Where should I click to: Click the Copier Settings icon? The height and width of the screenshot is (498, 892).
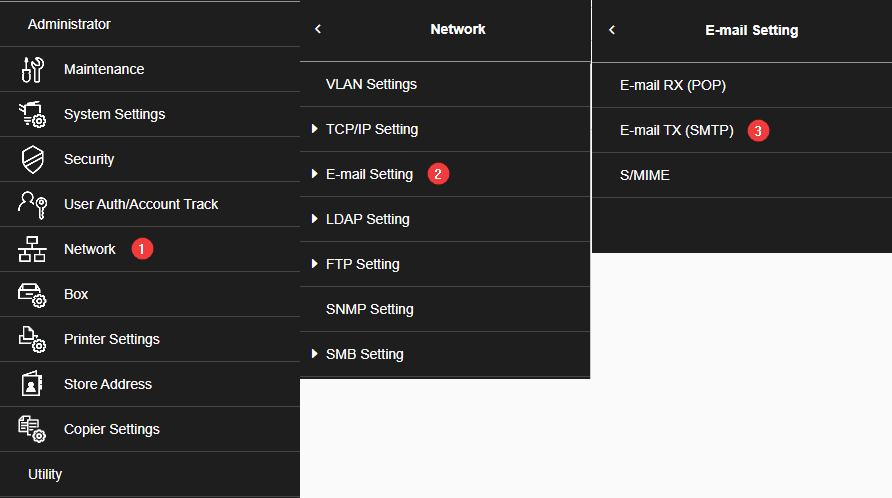[x=32, y=429]
